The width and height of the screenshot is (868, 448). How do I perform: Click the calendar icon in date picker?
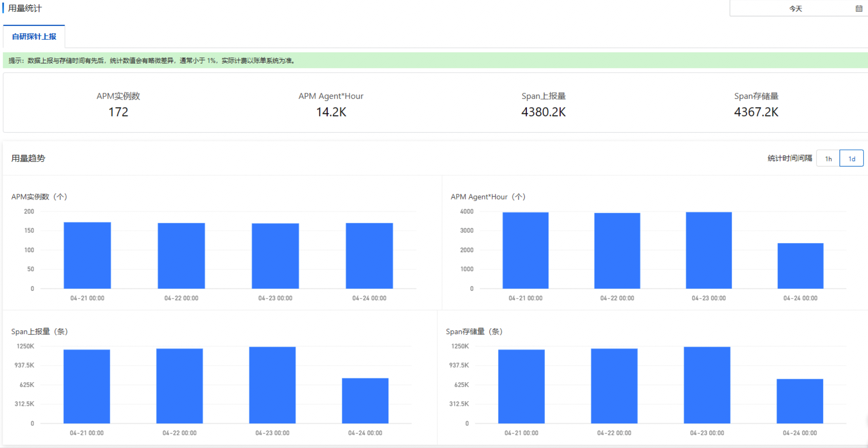[x=859, y=8]
